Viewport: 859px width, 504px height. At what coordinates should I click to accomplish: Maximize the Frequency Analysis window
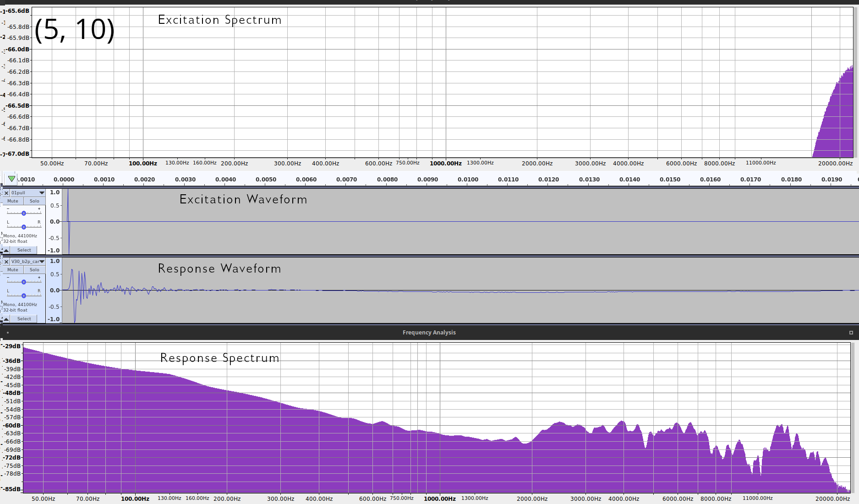point(851,333)
